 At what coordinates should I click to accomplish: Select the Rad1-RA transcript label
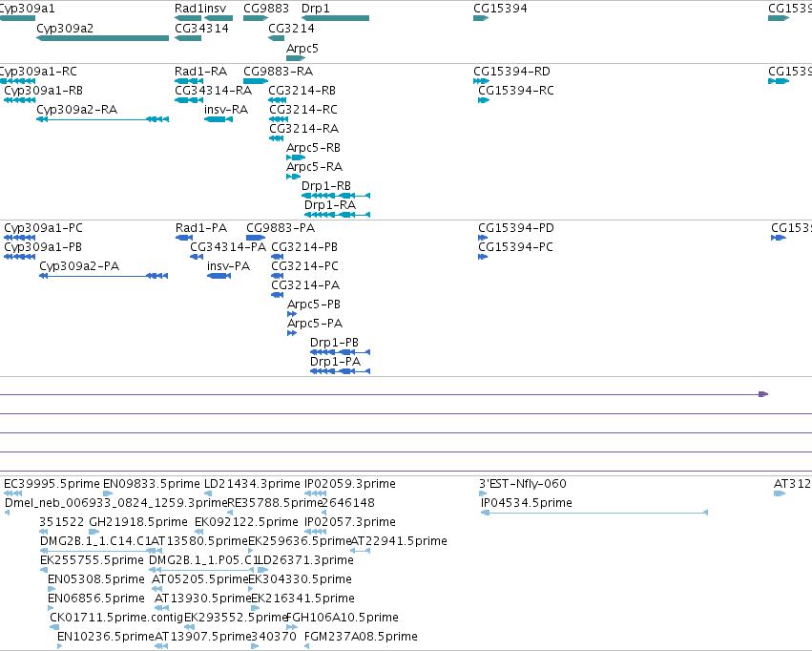[200, 71]
